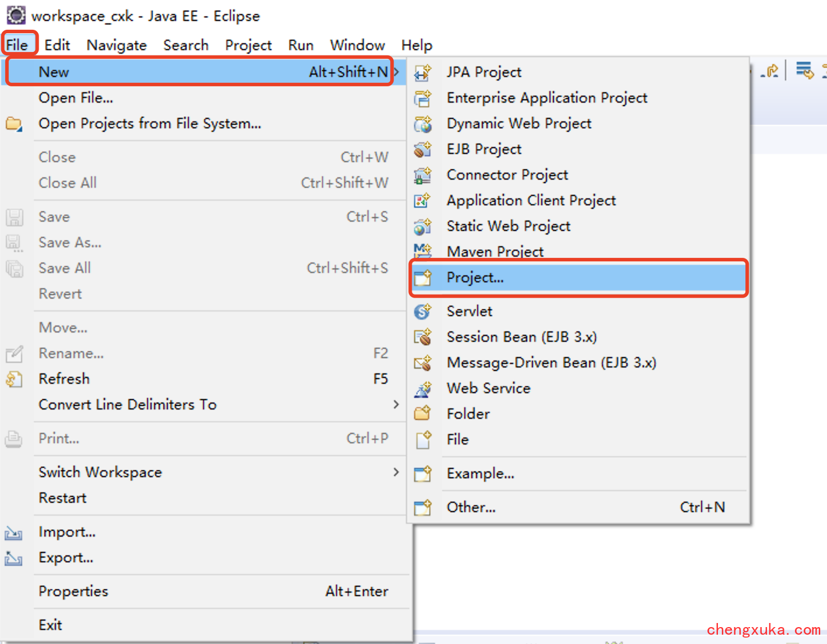The height and width of the screenshot is (644, 827).
Task: Click the Connector Project icon
Action: click(x=423, y=175)
